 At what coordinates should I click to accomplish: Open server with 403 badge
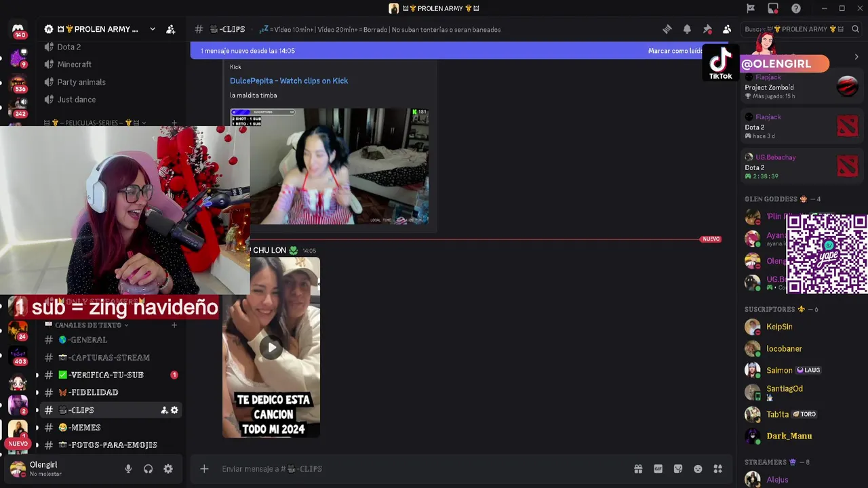[18, 356]
